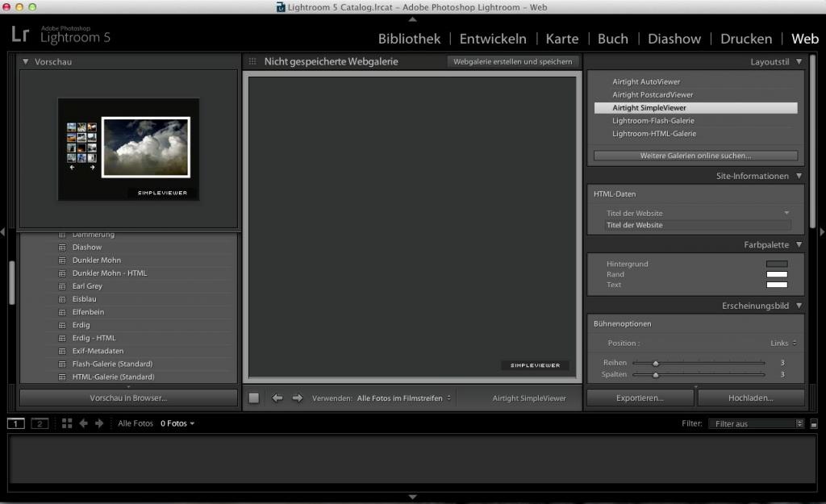Click the Lr Lightroom 5 identity plate
Viewport: 826px width, 504px height.
pyautogui.click(x=61, y=35)
